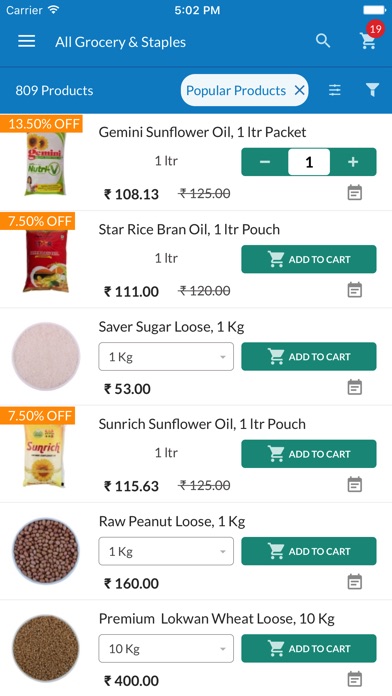The width and height of the screenshot is (392, 696).
Task: Expand the 1 Kg dropdown for Saver Sugar
Action: tap(166, 356)
